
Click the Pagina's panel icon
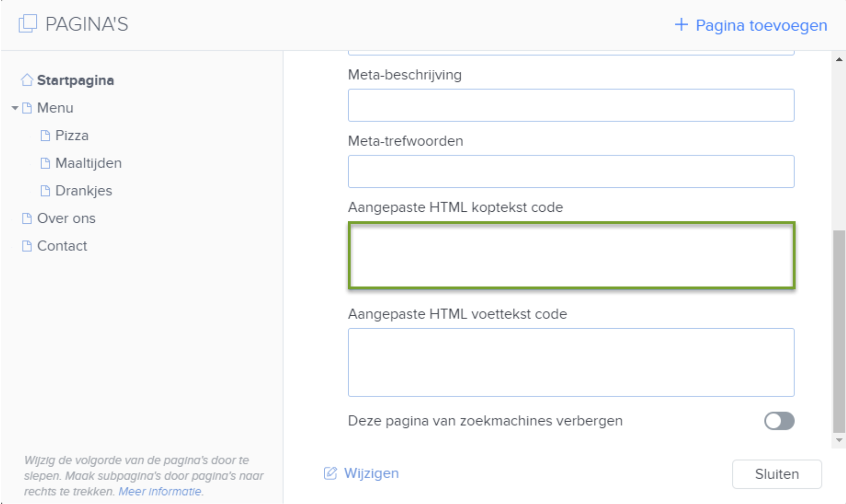pos(27,24)
